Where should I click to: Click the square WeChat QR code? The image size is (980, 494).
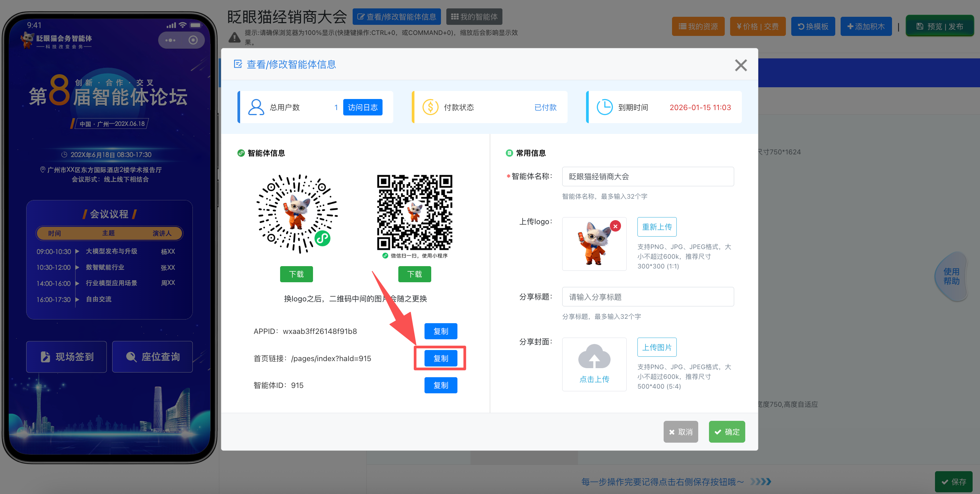tap(414, 212)
